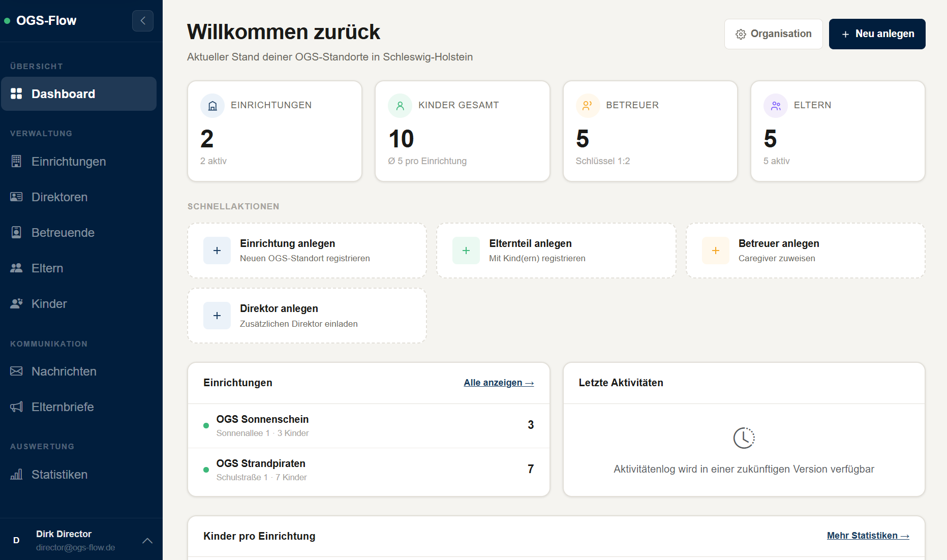947x560 pixels.
Task: Click the Dashboard grid icon in sidebar
Action: 16,94
